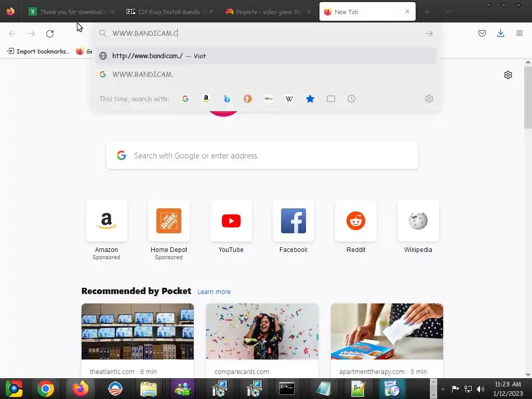The image size is (532, 399).
Task: Click the page vertical scrollbar thumb
Action: pos(528,98)
